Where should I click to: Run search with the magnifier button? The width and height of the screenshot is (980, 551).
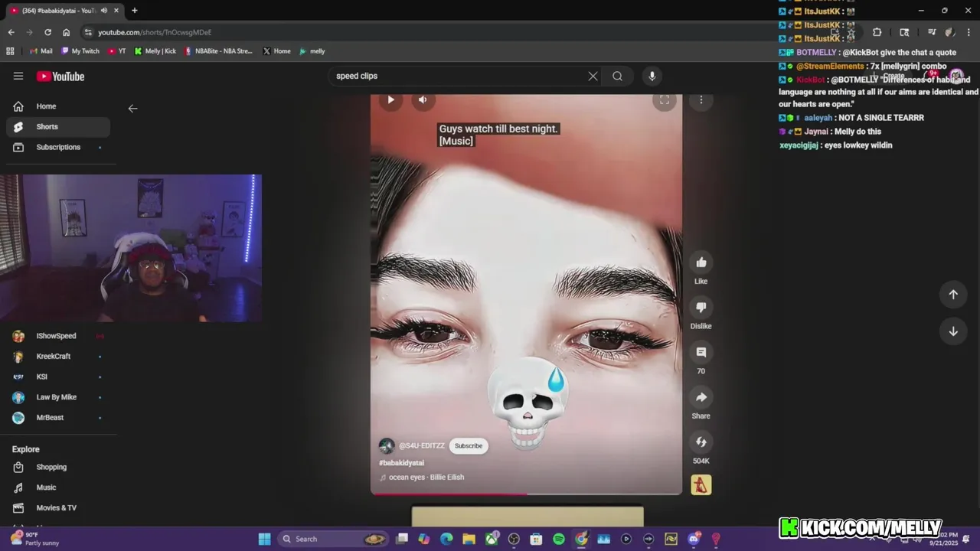pos(617,76)
